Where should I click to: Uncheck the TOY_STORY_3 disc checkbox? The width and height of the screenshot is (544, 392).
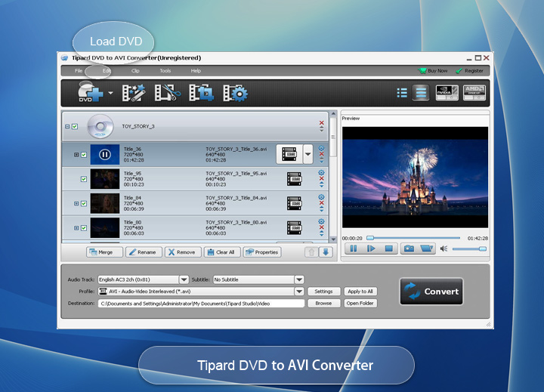click(75, 127)
